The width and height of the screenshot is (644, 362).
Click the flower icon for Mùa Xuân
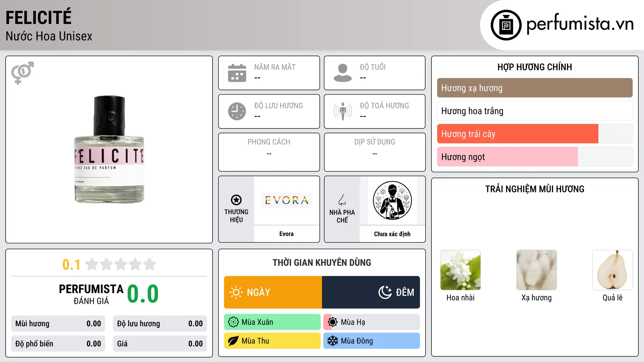tap(233, 322)
